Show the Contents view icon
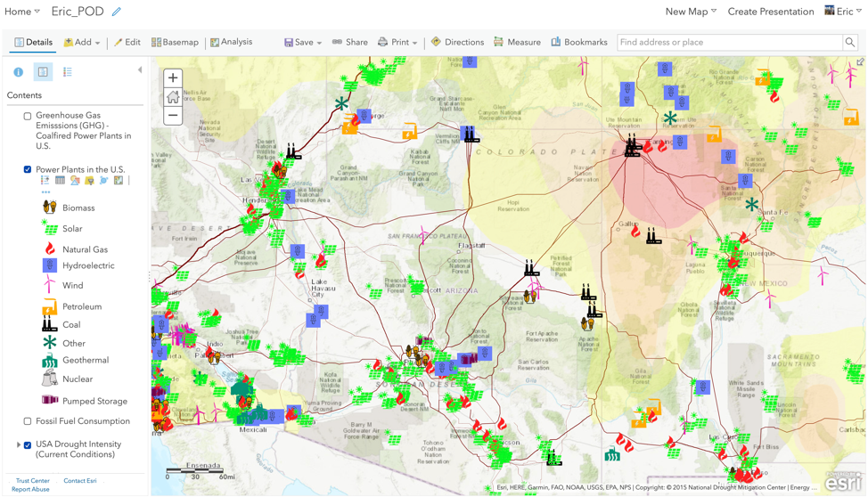Viewport: 868px width, 497px height. 43,72
